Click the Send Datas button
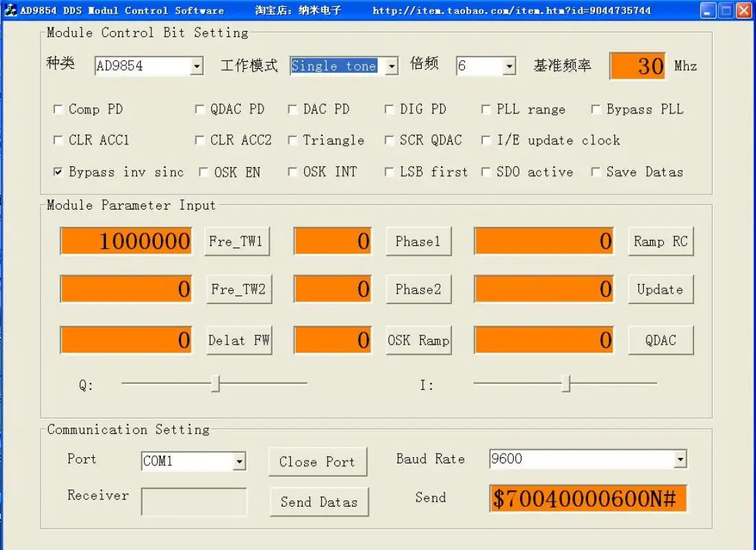This screenshot has height=550, width=756. [x=319, y=502]
